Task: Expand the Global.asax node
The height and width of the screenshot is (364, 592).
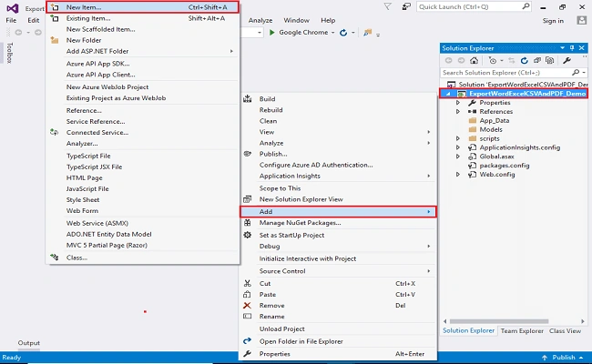Action: (x=458, y=157)
